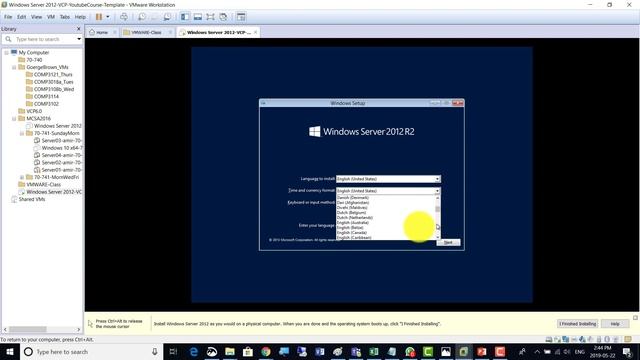Image resolution: width=640 pixels, height=360 pixels.
Task: Select the VMWARE-Class folder in library
Action: click(x=40, y=185)
